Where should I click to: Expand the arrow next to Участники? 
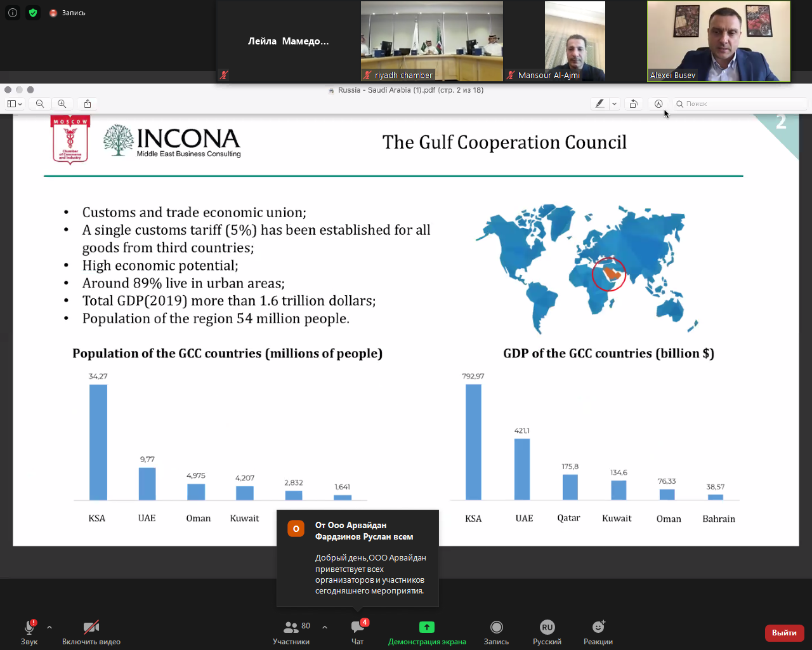325,627
